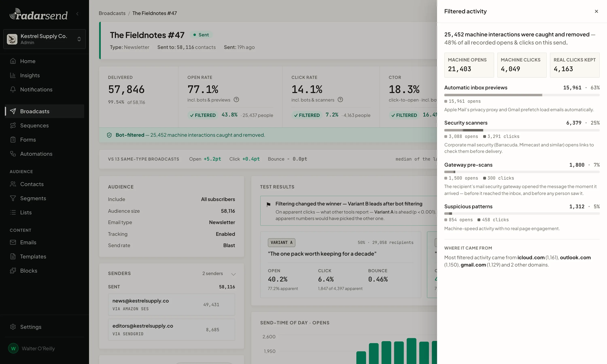Select Broadcasts in the sidebar

pos(44,111)
